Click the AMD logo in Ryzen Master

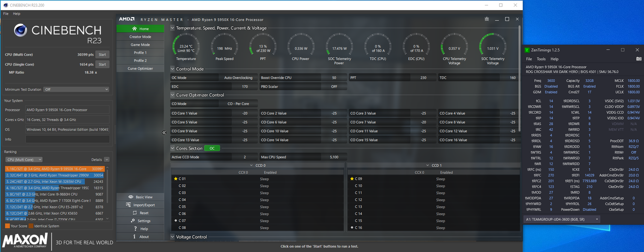pos(126,19)
